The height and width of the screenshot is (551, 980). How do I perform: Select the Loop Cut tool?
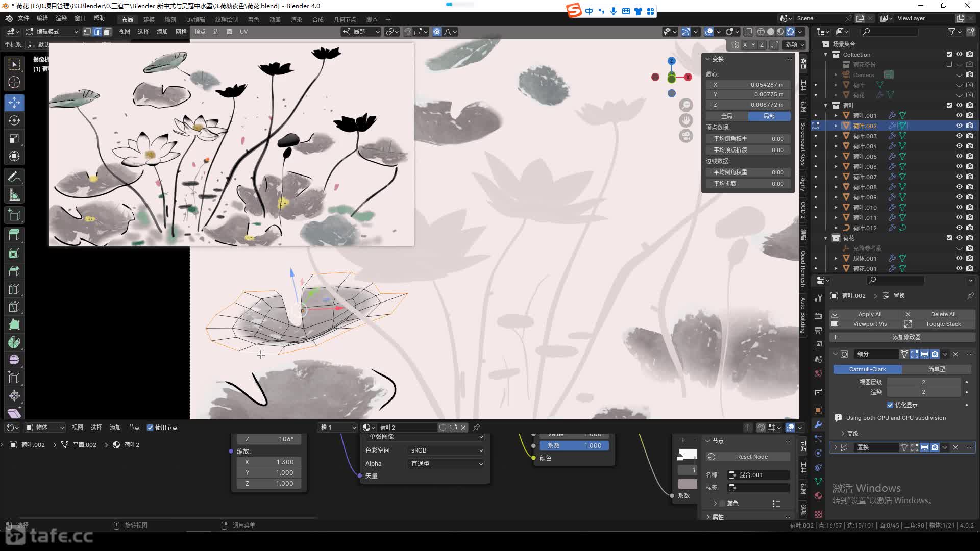(x=14, y=289)
